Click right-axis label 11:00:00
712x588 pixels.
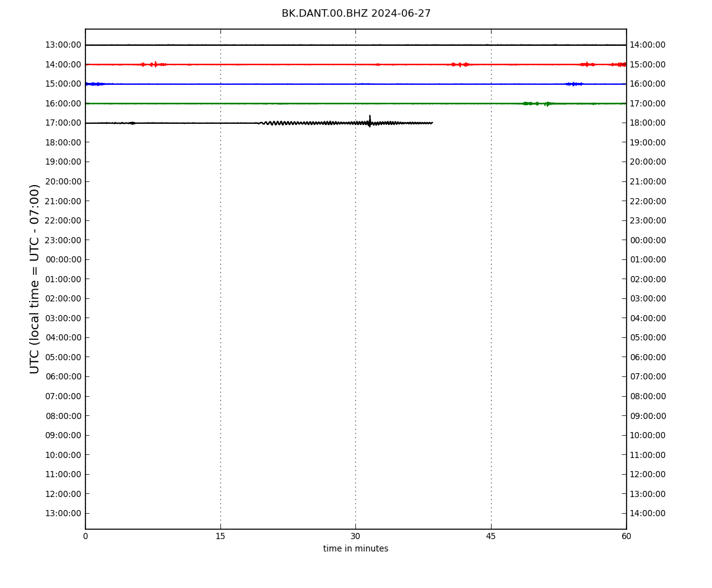[x=648, y=455]
